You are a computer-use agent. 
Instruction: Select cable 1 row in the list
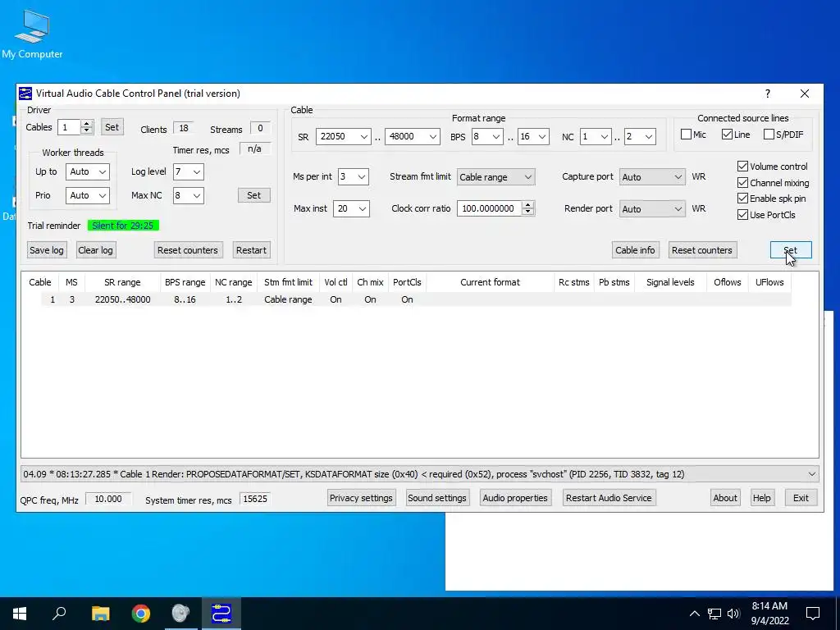[416, 299]
